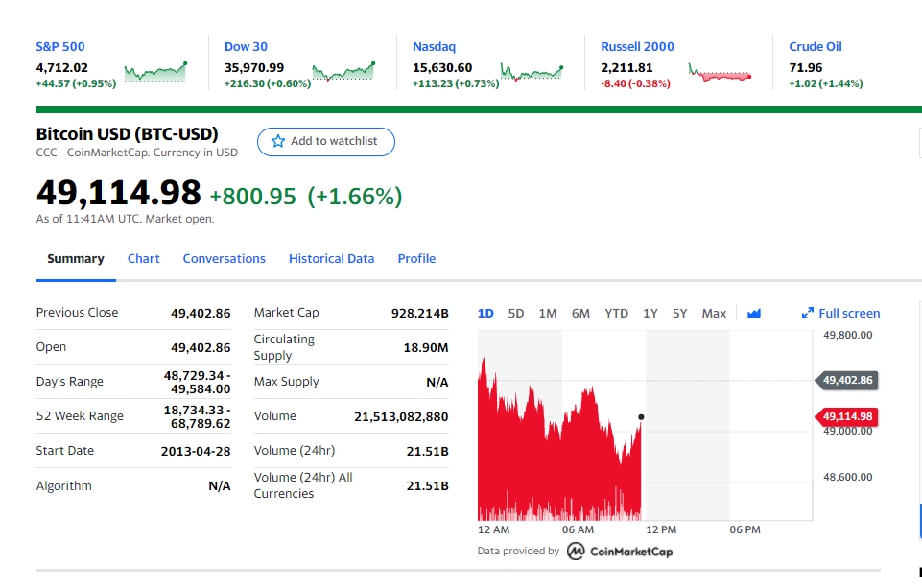922x588 pixels.
Task: Click the star icon in watchlist button
Action: [x=278, y=141]
